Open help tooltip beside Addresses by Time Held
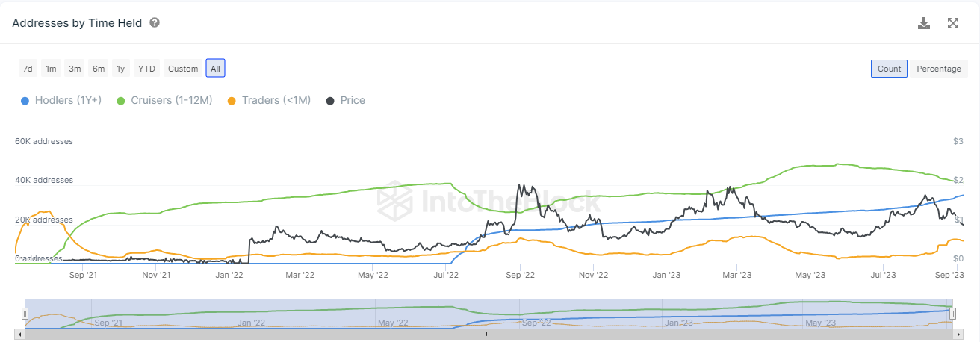 coord(155,22)
